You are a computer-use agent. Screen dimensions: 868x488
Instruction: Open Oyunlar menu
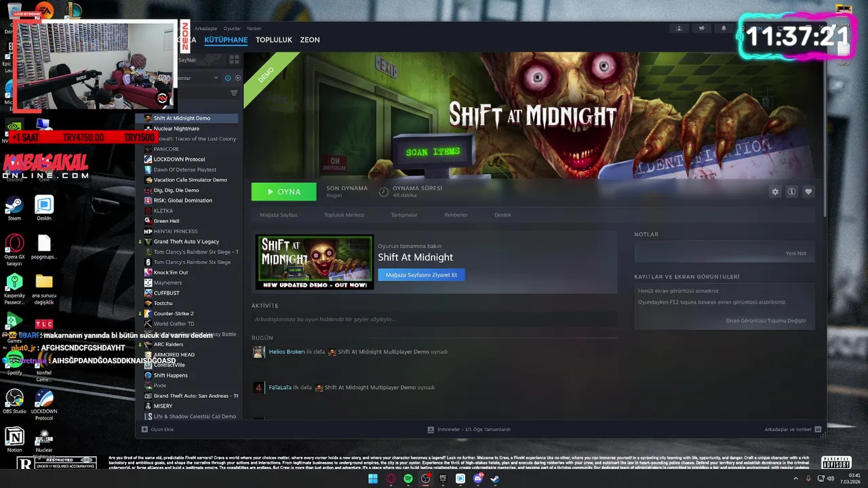tap(232, 28)
